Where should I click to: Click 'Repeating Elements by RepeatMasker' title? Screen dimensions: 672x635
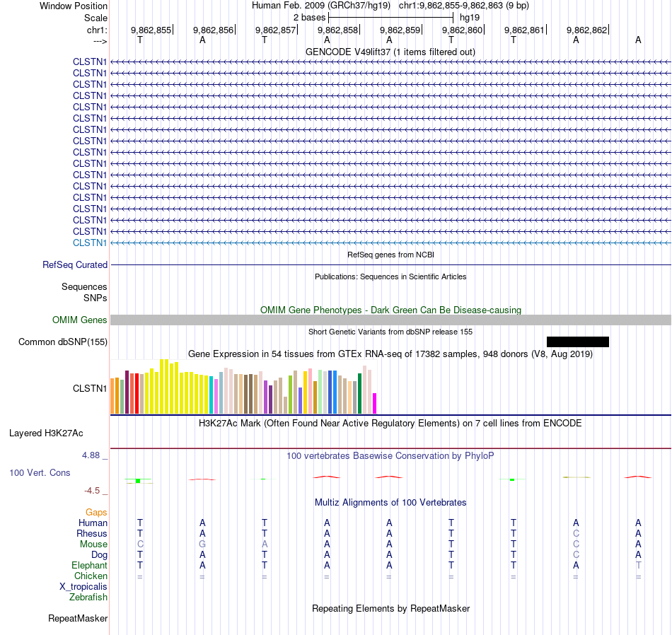coord(391,608)
